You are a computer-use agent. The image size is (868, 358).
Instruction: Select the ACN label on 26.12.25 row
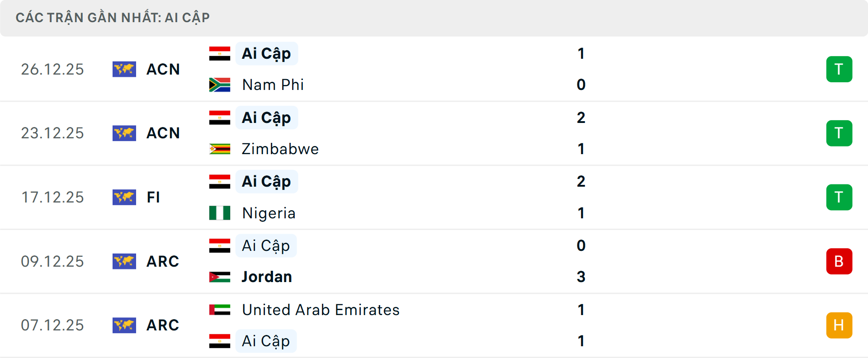point(163,69)
